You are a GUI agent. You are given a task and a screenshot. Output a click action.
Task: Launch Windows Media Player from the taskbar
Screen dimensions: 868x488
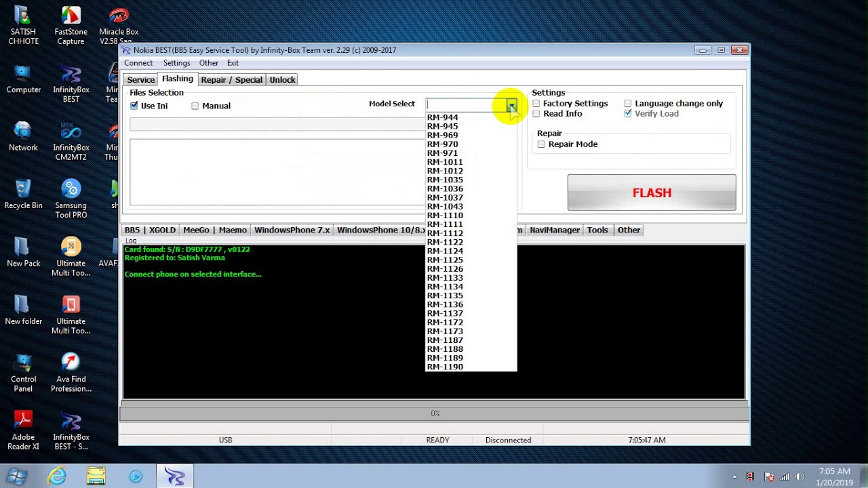(x=136, y=476)
